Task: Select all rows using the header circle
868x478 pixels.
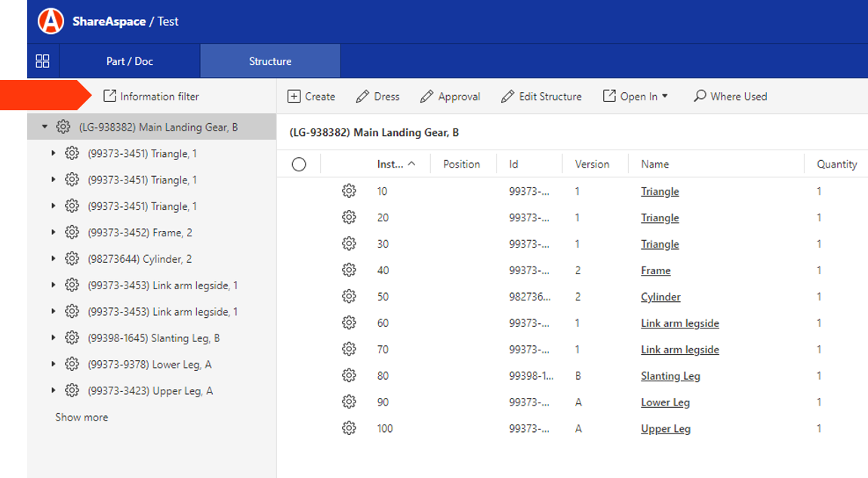Action: click(298, 163)
